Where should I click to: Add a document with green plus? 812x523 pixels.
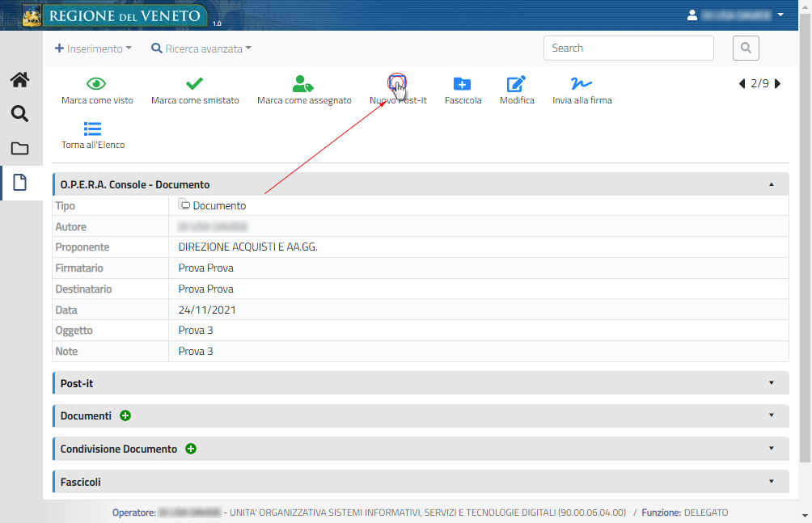[125, 415]
